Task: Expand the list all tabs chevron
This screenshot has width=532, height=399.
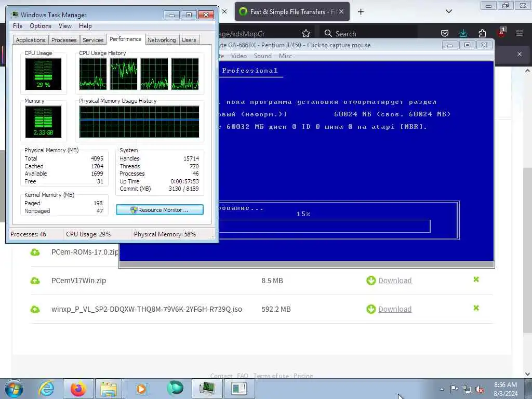Action: coord(448,11)
